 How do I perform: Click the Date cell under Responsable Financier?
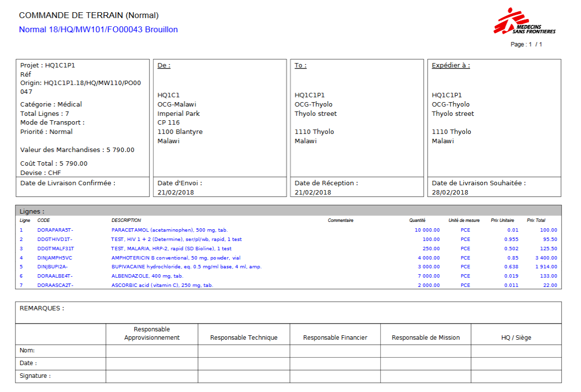[335, 363]
